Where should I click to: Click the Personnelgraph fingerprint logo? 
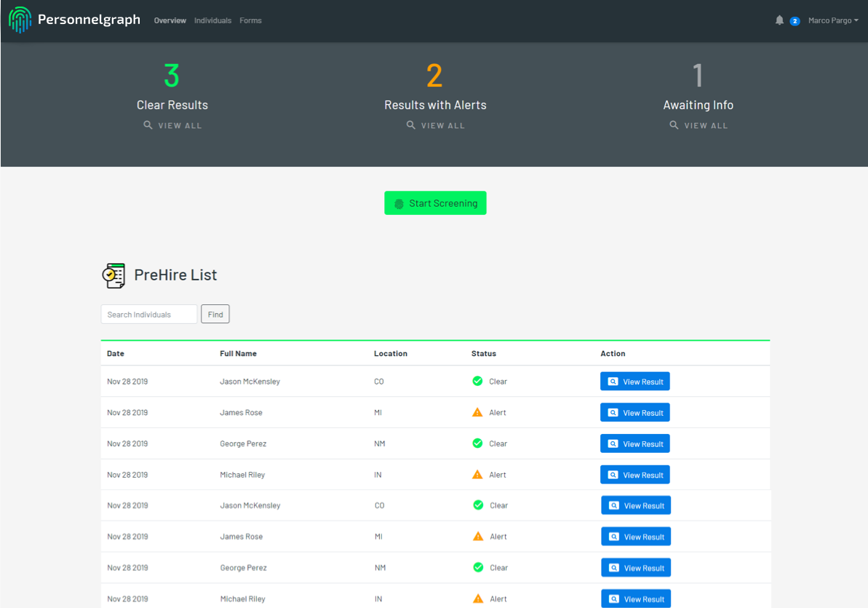[20, 20]
